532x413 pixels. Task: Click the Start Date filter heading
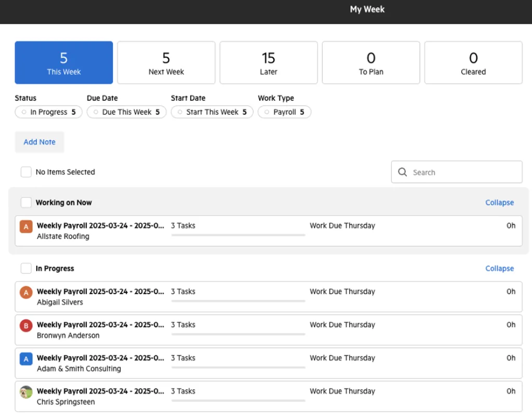tap(188, 98)
